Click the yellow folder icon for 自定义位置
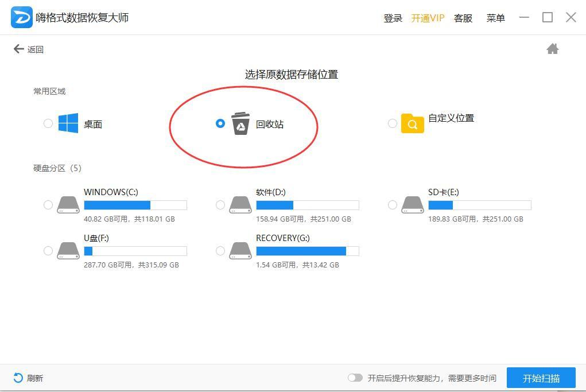Screen dimensions: 586x392 413,123
